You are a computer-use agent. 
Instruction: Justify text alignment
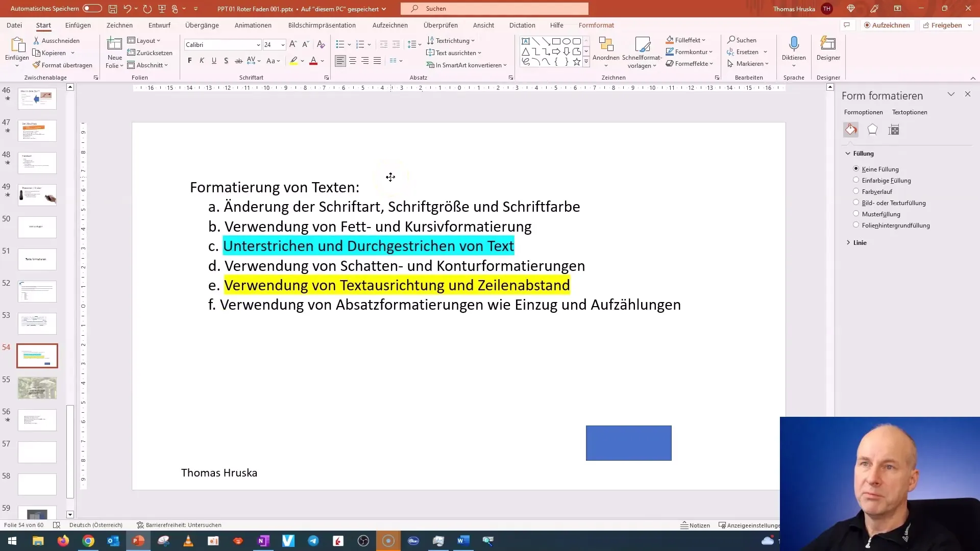coord(377,61)
